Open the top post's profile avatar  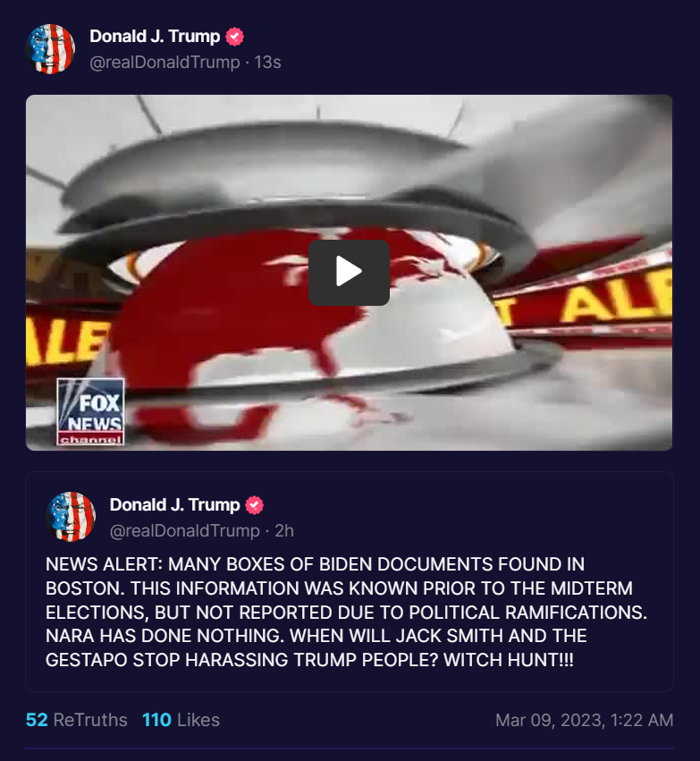coord(50,49)
